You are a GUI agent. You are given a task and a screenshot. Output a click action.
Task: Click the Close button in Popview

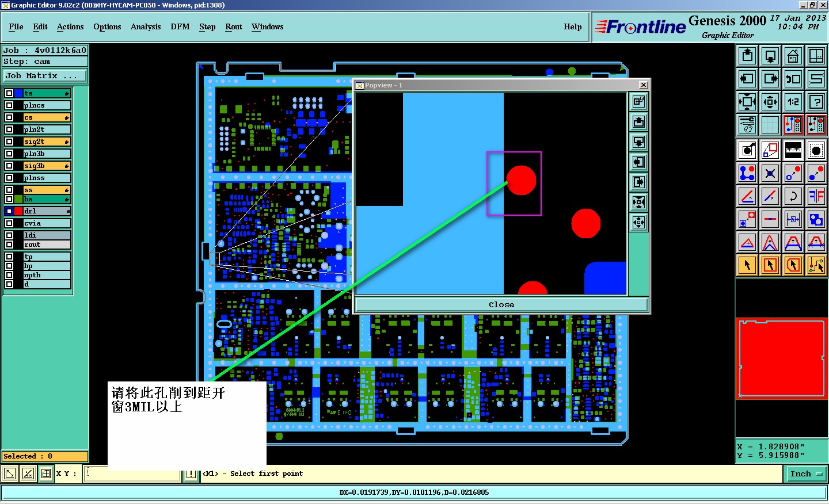(501, 305)
